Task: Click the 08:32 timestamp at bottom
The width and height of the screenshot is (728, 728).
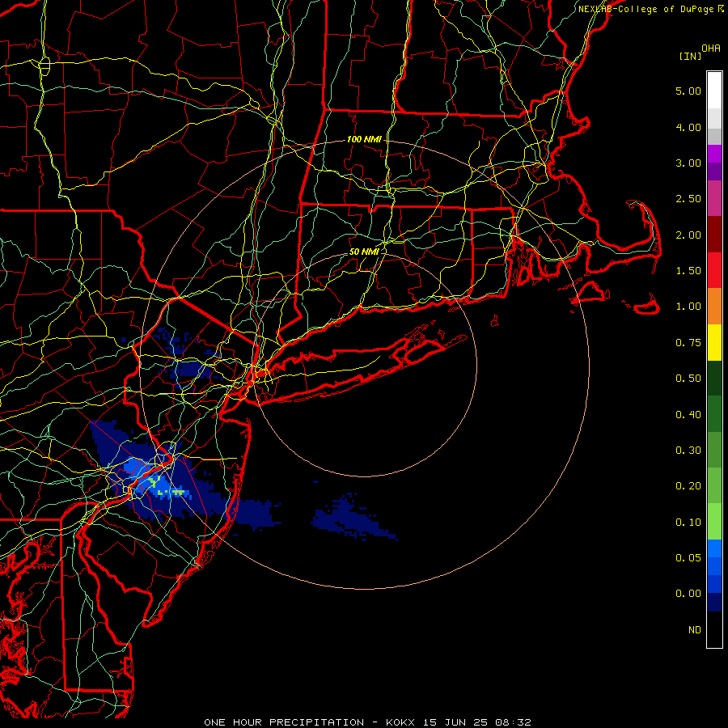Action: coord(514,722)
